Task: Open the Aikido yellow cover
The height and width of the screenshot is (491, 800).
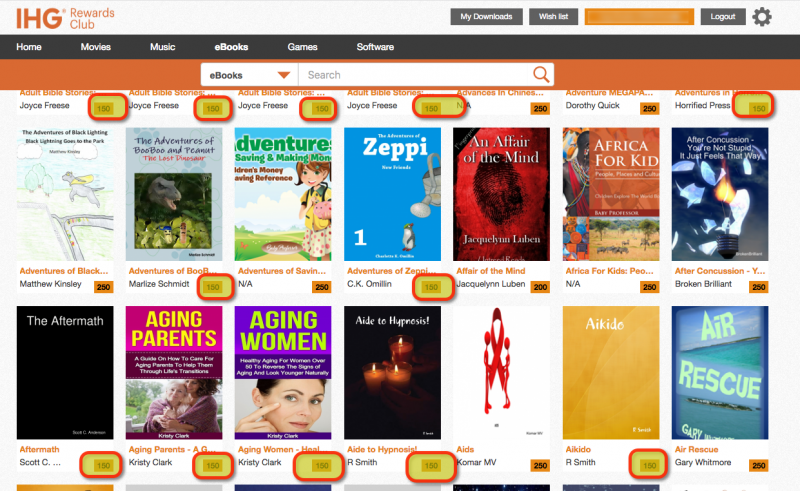Action: coord(611,373)
